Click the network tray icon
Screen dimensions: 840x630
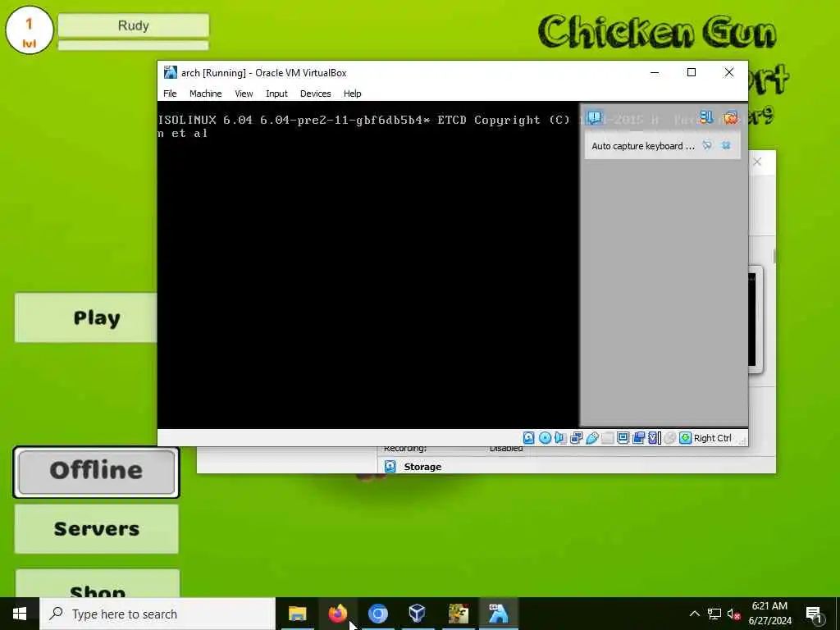tap(714, 614)
